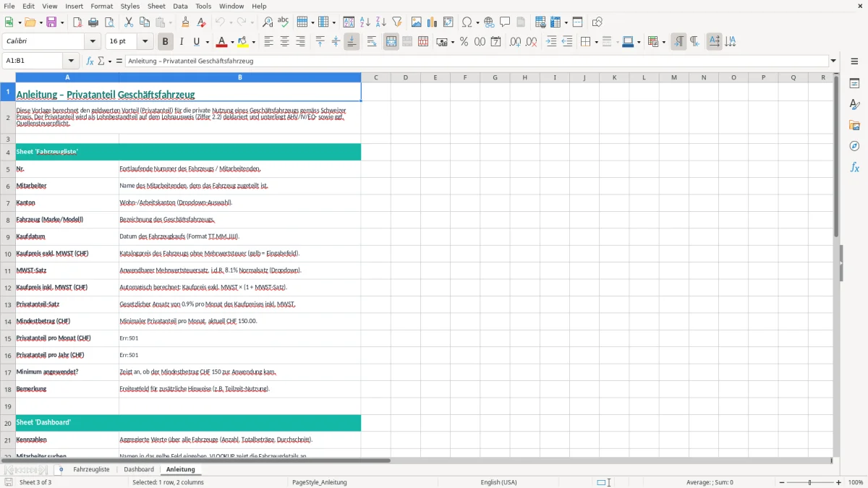The height and width of the screenshot is (488, 868).
Task: Click the zoom out minus button
Action: coord(780,482)
